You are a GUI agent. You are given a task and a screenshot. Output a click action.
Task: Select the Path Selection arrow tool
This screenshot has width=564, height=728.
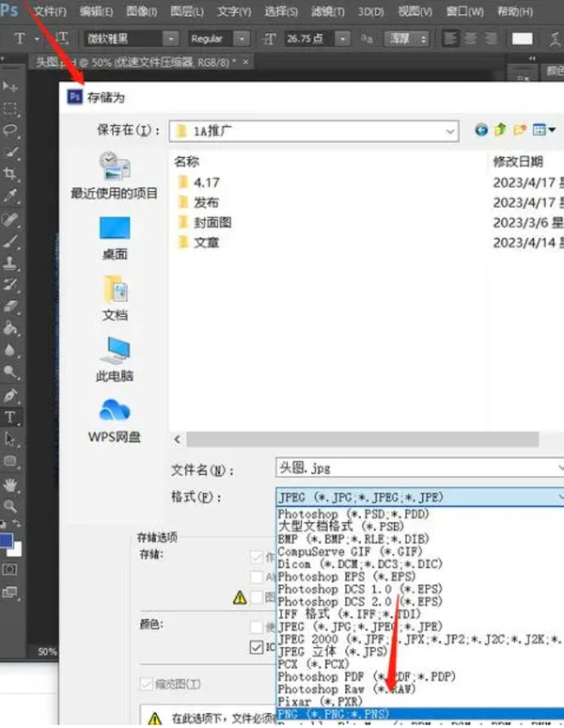tap(9, 438)
